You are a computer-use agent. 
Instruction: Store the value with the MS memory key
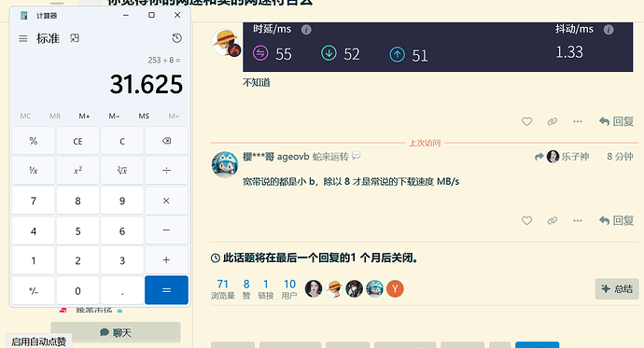pyautogui.click(x=144, y=116)
